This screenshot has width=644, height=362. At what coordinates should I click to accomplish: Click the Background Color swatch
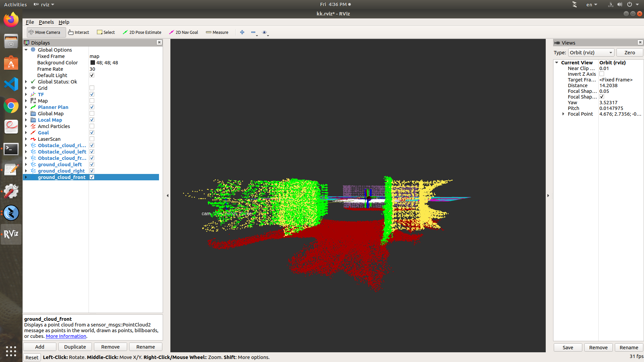(93, 63)
